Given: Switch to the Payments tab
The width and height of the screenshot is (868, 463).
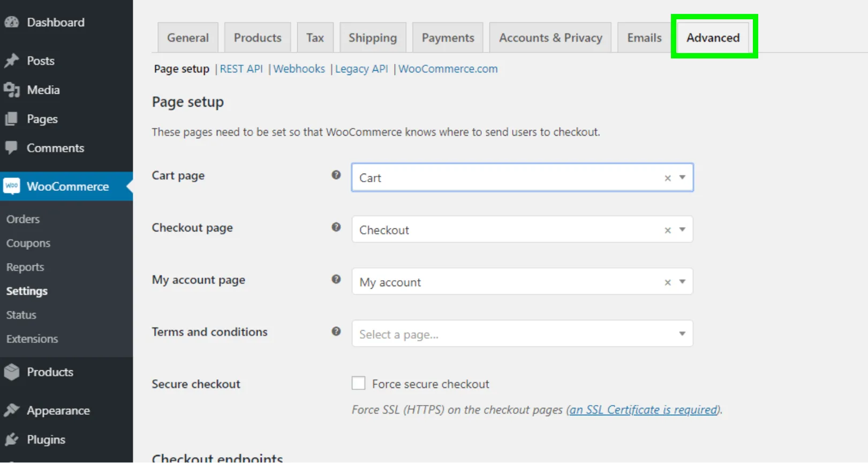Looking at the screenshot, I should click(x=448, y=38).
